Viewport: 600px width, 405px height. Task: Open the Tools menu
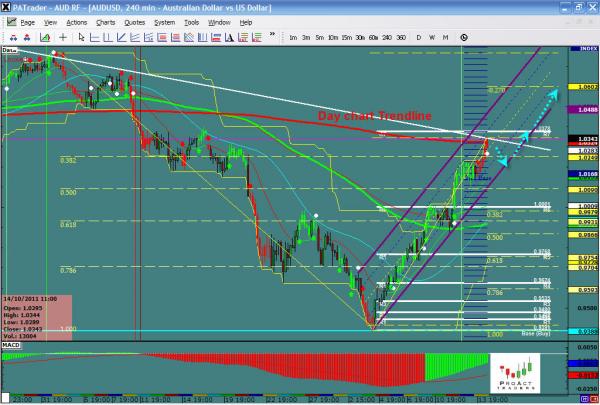[x=191, y=21]
